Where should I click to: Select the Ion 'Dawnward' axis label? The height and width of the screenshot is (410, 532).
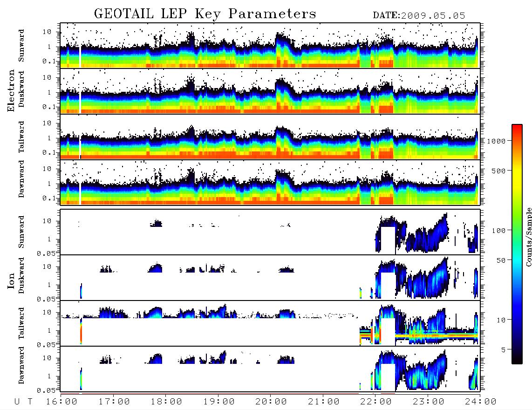click(21, 365)
